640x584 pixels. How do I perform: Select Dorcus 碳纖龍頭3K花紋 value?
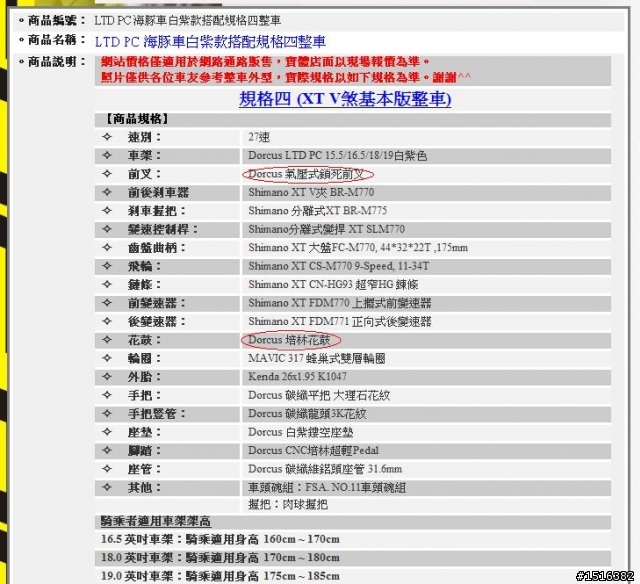pyautogui.click(x=307, y=414)
